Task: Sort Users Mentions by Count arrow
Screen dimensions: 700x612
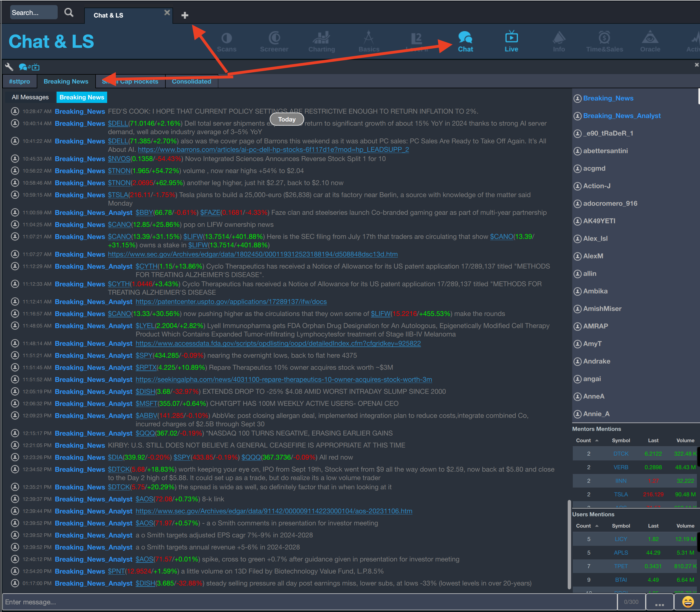Action: [597, 526]
